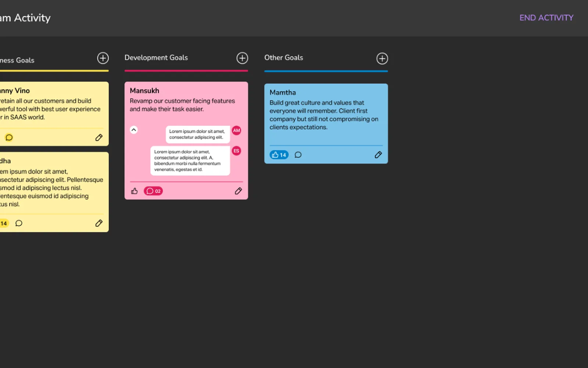Viewport: 588px width, 368px height.
Task: Click the name "Mansukh" on the pink card
Action: pos(144,91)
